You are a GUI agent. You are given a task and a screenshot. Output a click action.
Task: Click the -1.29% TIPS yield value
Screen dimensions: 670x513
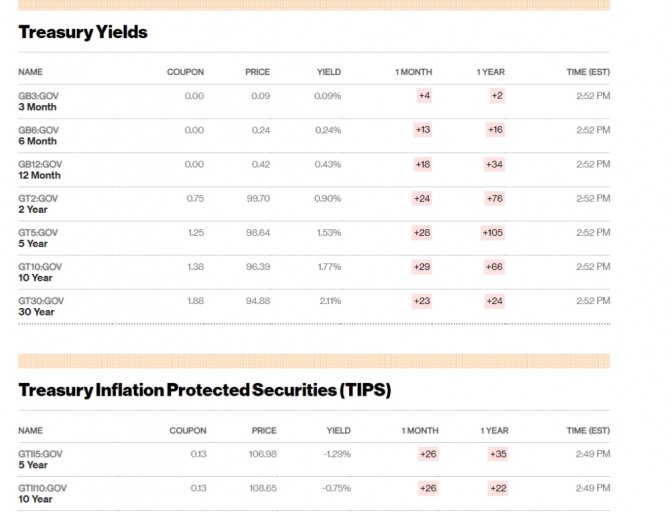coord(337,454)
